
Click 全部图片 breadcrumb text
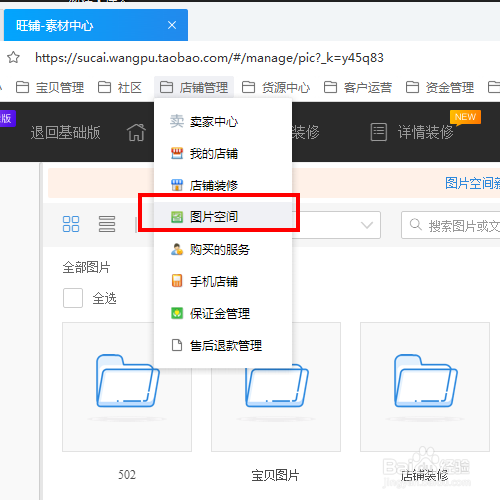(x=86, y=267)
